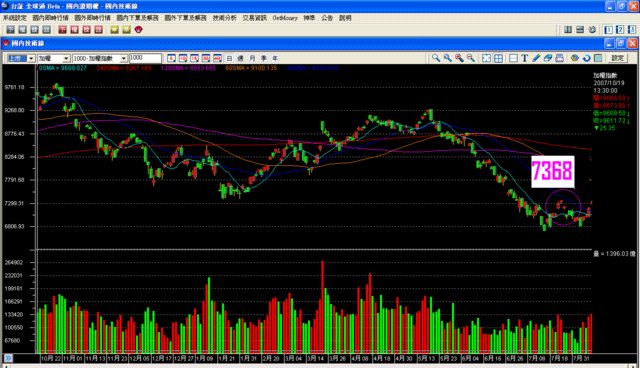Click the red pentagon logo toolbar icon

pos(139,29)
